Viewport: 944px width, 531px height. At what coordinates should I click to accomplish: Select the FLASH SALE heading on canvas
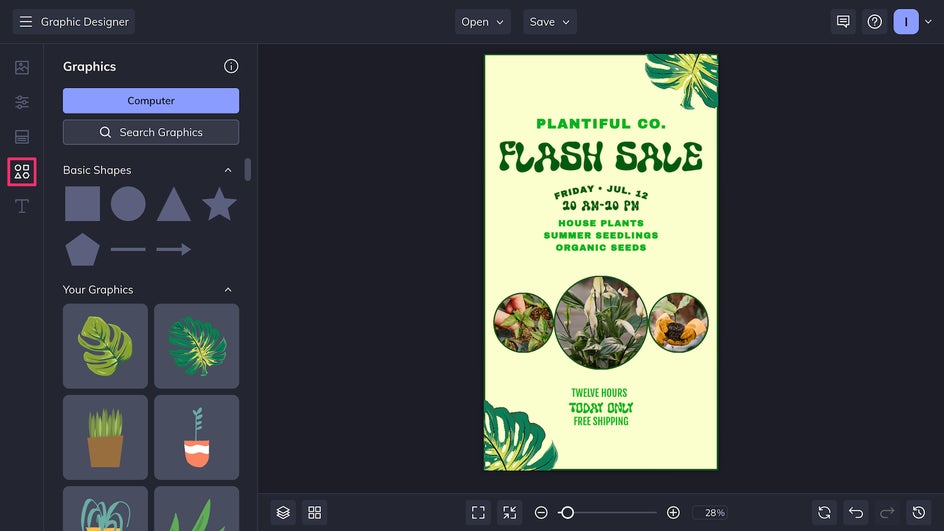pyautogui.click(x=601, y=157)
